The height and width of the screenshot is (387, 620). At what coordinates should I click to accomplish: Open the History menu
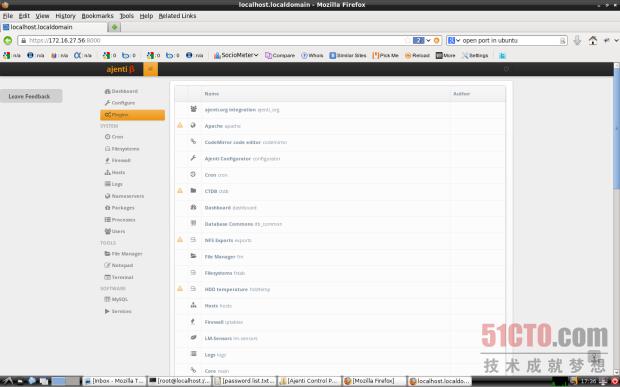click(65, 16)
